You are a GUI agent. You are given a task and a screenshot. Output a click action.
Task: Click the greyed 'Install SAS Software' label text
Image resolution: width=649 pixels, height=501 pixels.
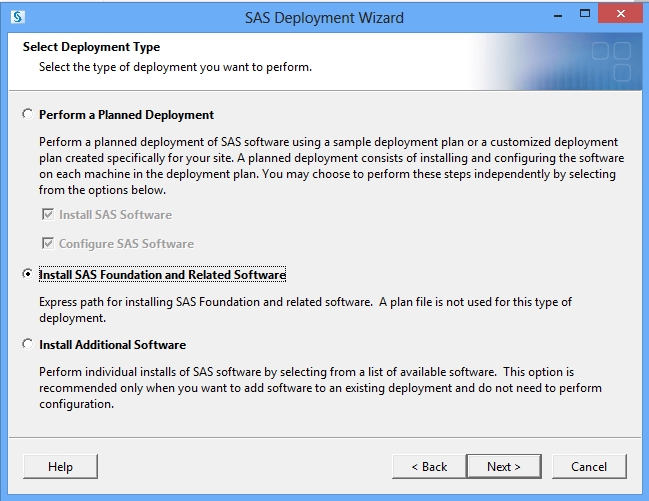(115, 214)
